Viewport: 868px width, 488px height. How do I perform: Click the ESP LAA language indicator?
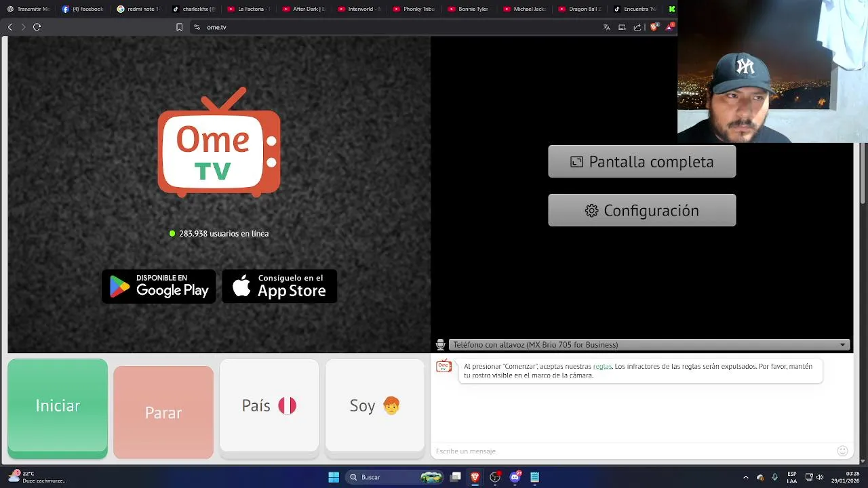tap(791, 477)
